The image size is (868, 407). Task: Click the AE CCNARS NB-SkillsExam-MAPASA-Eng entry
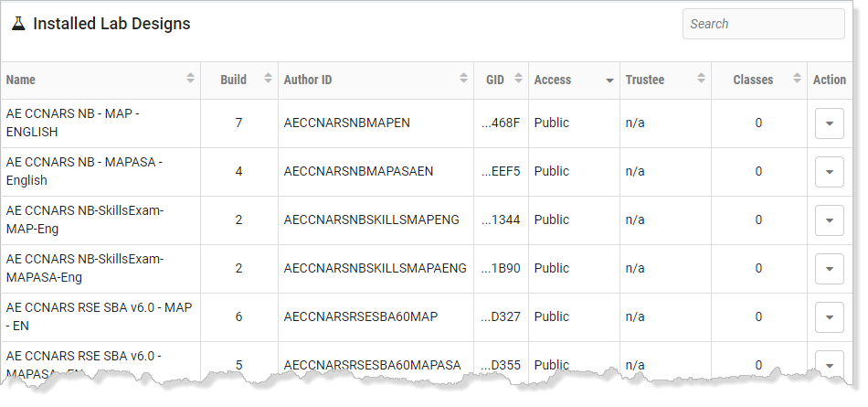click(x=85, y=268)
